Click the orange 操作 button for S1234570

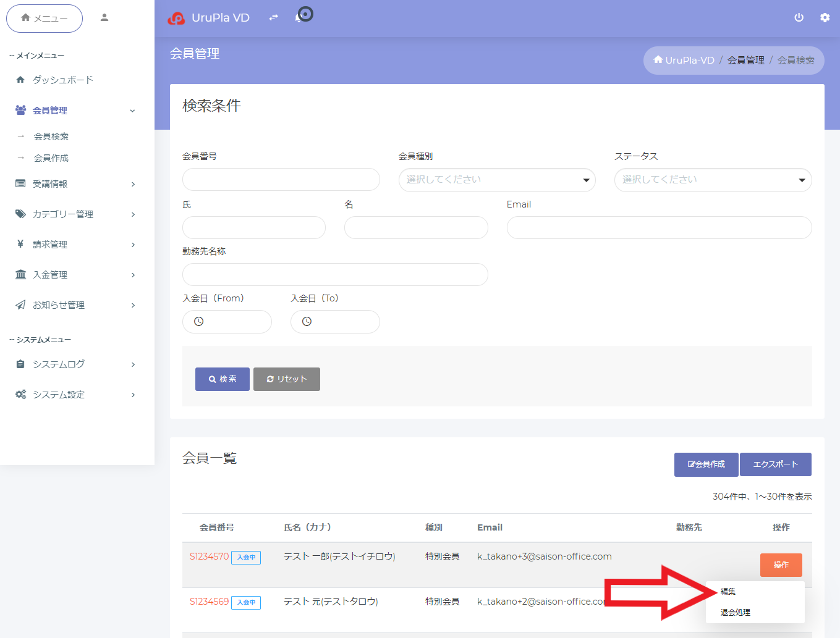point(781,565)
